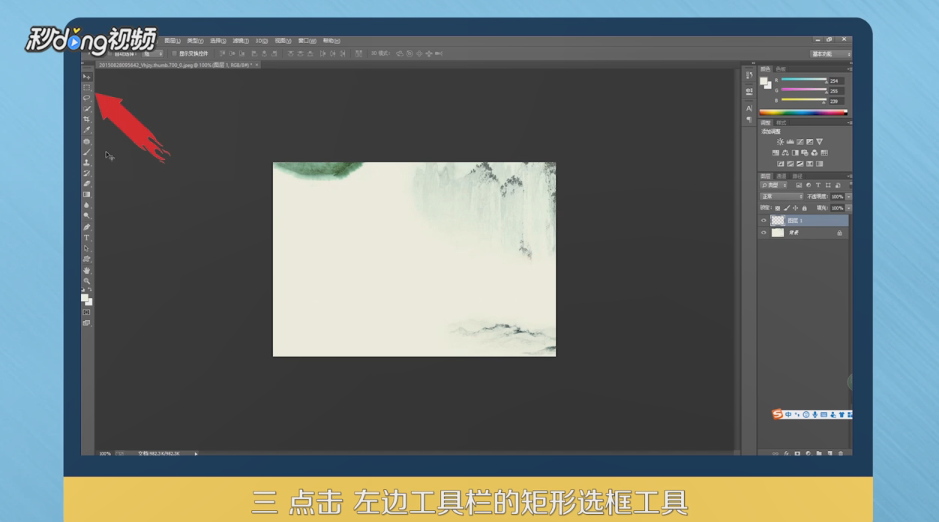Select the History Brush tool
The image size is (939, 522).
tap(87, 173)
